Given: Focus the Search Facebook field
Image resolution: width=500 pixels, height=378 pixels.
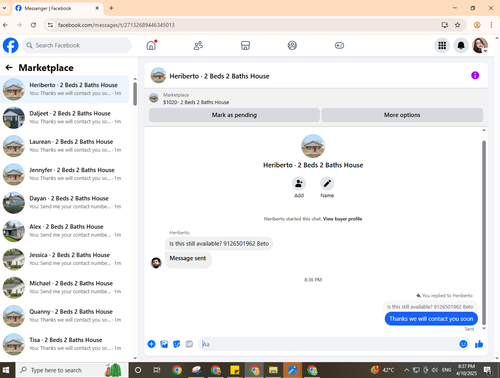Looking at the screenshot, I should [x=77, y=45].
